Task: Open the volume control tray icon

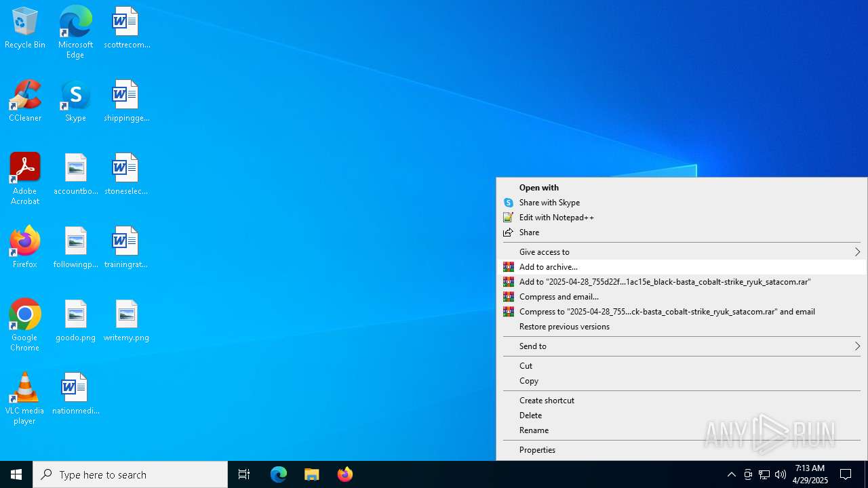Action: (x=781, y=474)
